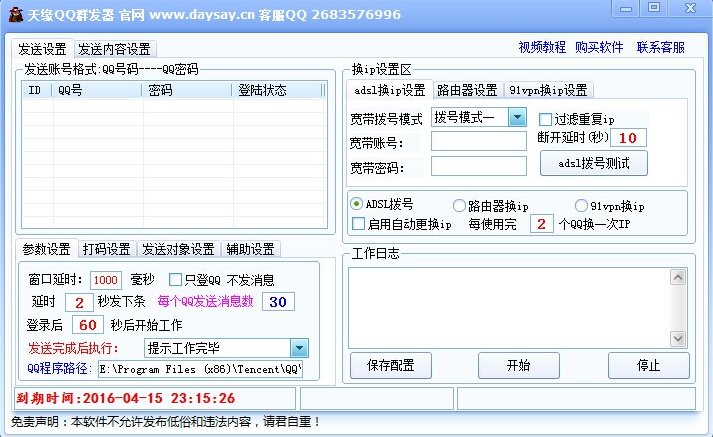
Task: Click 每个QQ发送消息数 field
Action: (278, 302)
